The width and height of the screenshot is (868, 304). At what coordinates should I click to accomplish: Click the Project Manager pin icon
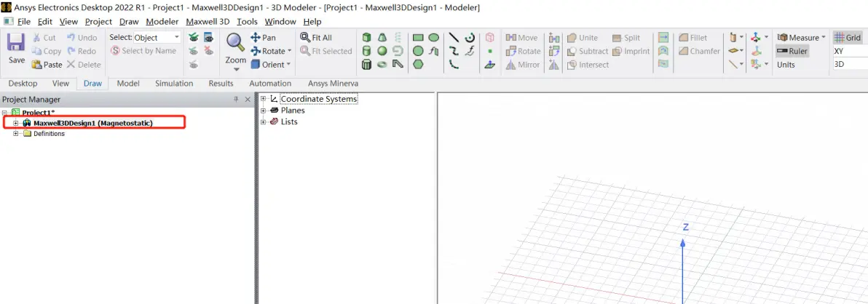(236, 100)
